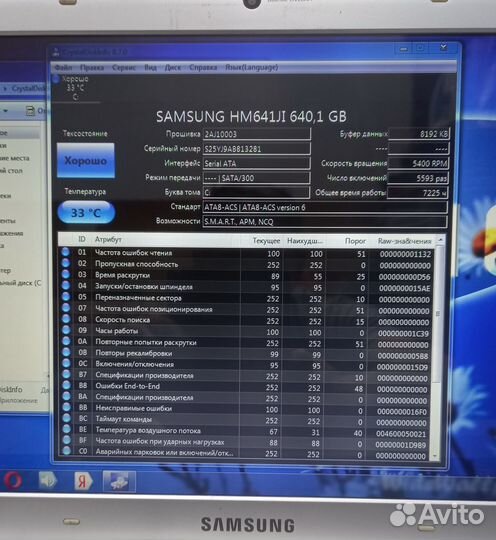Click the scroll down arrow of attribute list
Viewport: 496px width, 540px height.
[x=435, y=455]
